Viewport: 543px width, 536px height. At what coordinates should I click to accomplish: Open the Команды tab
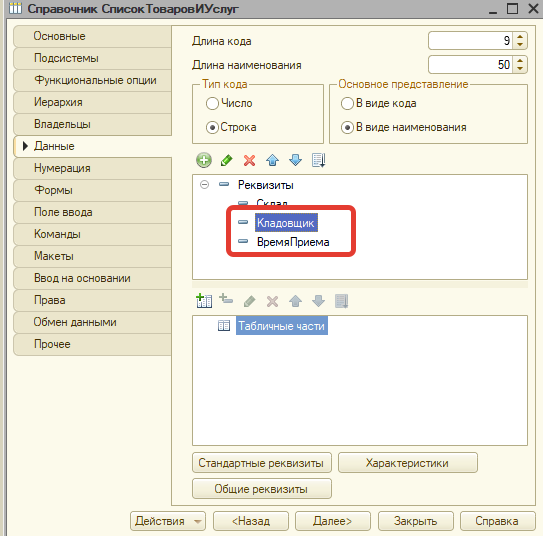click(x=92, y=234)
